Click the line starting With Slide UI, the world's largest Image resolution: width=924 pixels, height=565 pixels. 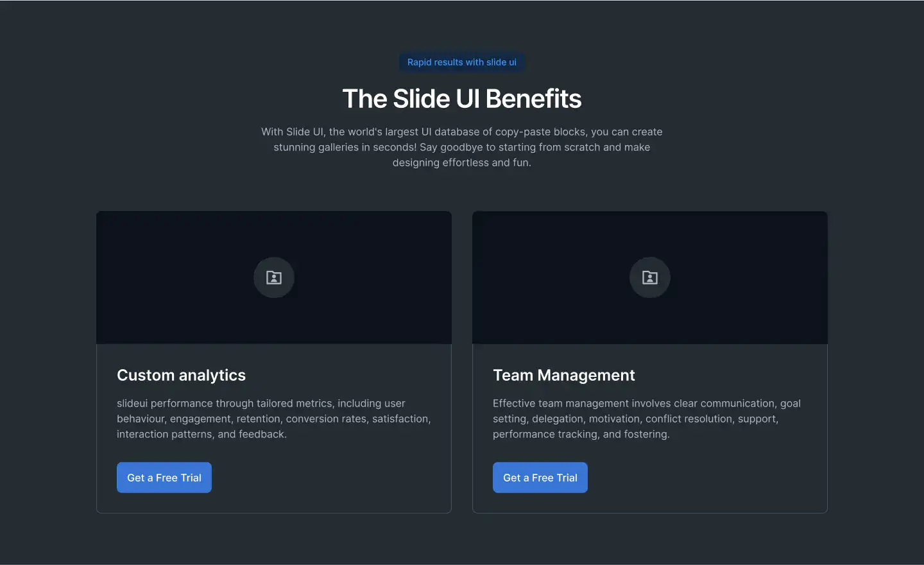[x=462, y=132]
